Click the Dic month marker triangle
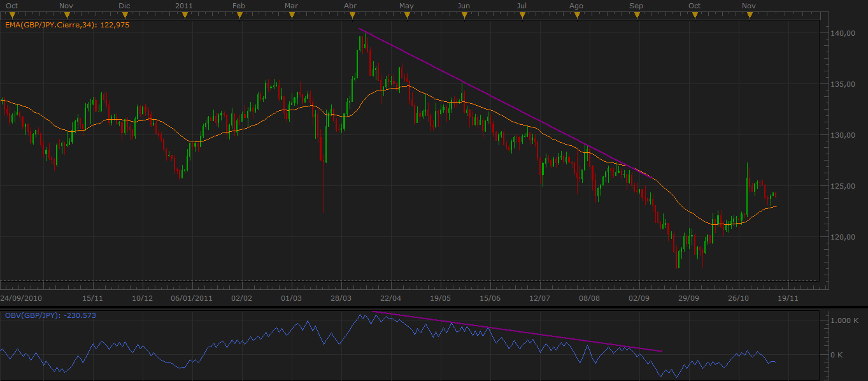868x381 pixels. [x=125, y=15]
